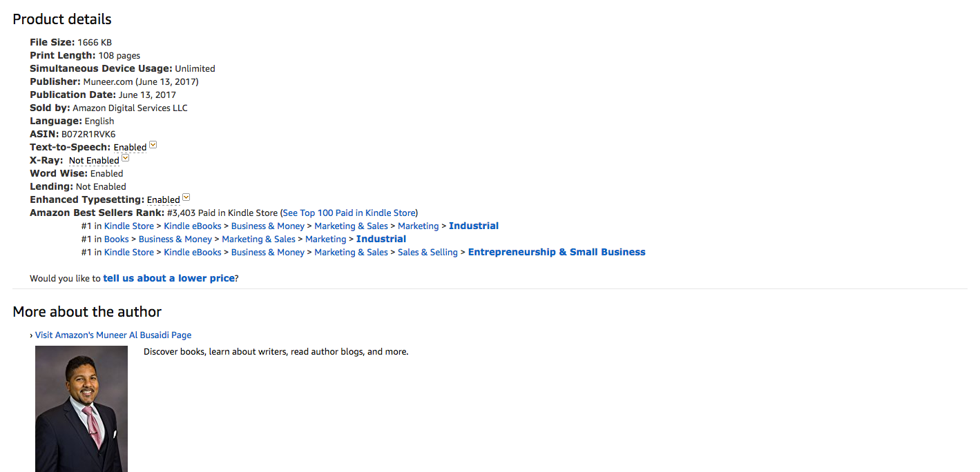The image size is (980, 472).
Task: Click Industrial in the Books rank row
Action: tap(381, 239)
